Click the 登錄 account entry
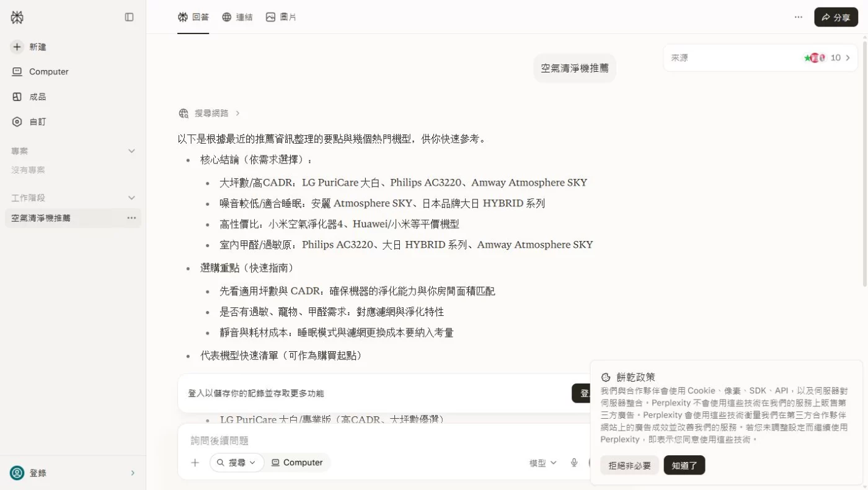Screen dimensions: 868x490 pos(73,473)
